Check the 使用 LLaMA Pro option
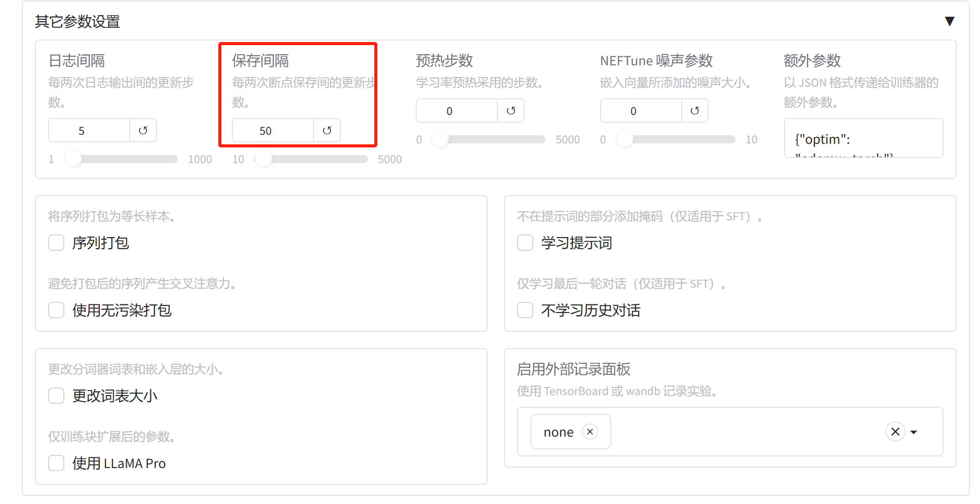980x504 pixels. [56, 463]
